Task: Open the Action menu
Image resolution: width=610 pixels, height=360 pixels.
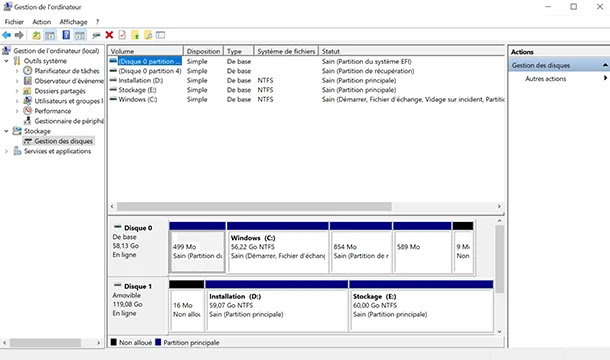Action: pyautogui.click(x=42, y=22)
